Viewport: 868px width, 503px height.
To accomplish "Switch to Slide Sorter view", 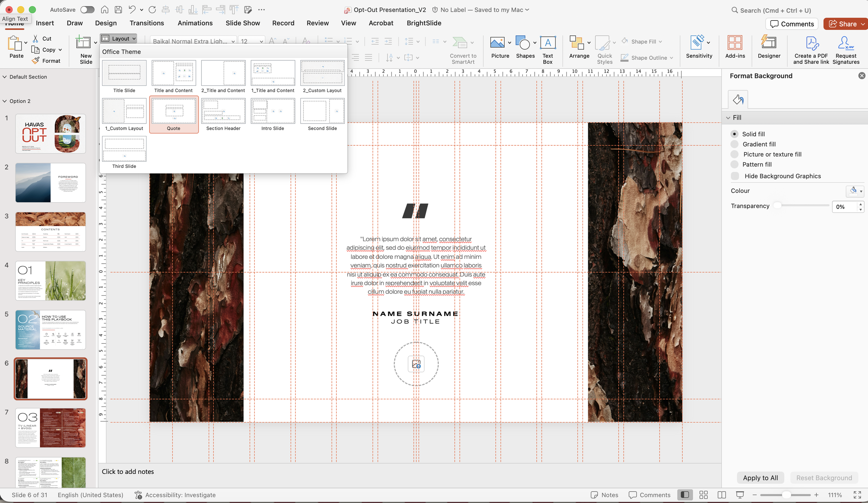I will pyautogui.click(x=703, y=495).
